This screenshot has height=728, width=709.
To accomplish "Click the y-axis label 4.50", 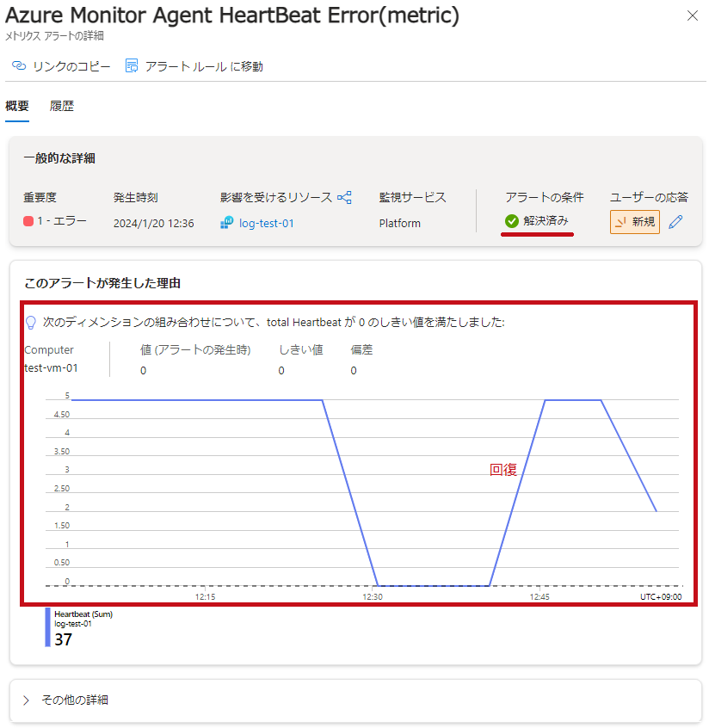I will (62, 414).
